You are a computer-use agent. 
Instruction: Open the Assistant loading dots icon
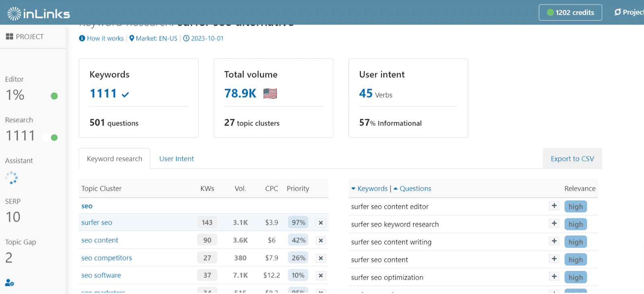pos(12,178)
